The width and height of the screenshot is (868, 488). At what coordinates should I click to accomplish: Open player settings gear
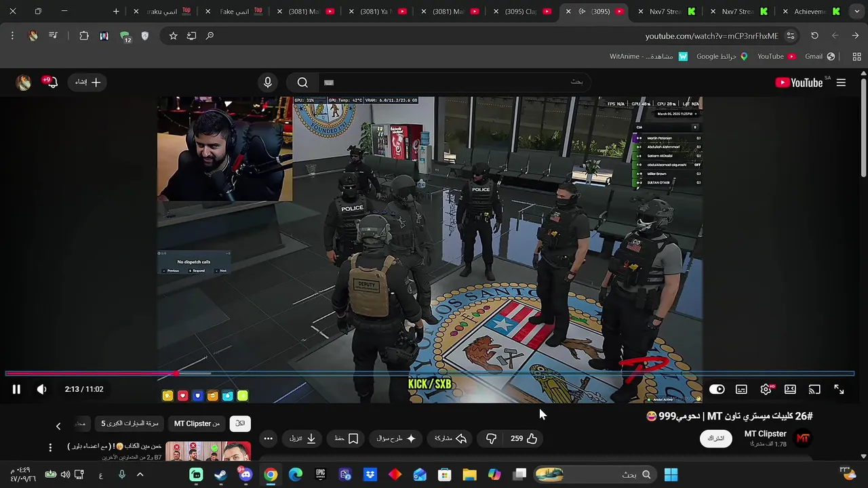766,389
